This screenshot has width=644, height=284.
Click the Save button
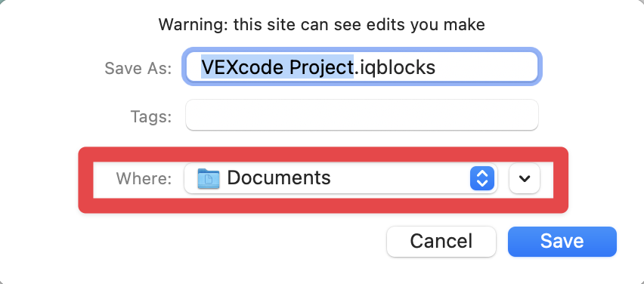click(562, 241)
